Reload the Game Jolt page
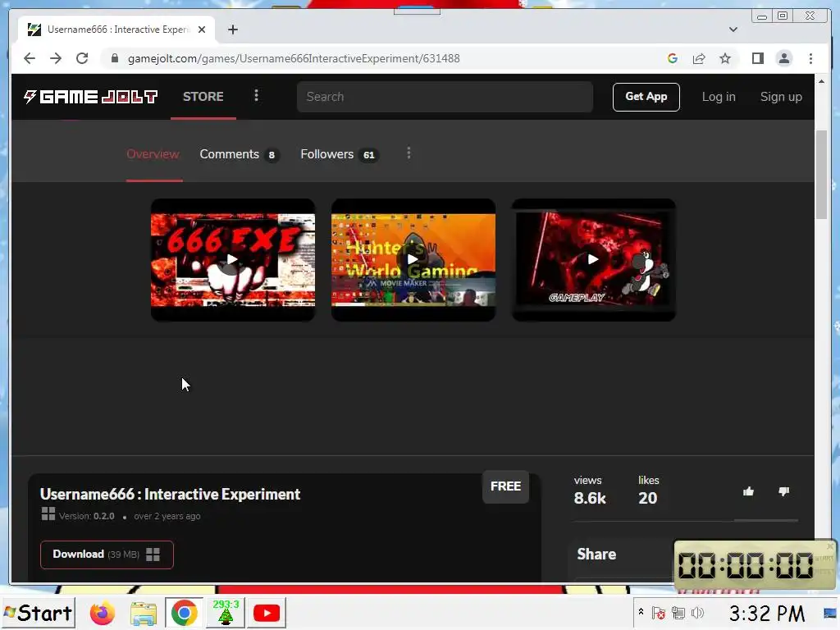840x630 pixels. pos(82,58)
